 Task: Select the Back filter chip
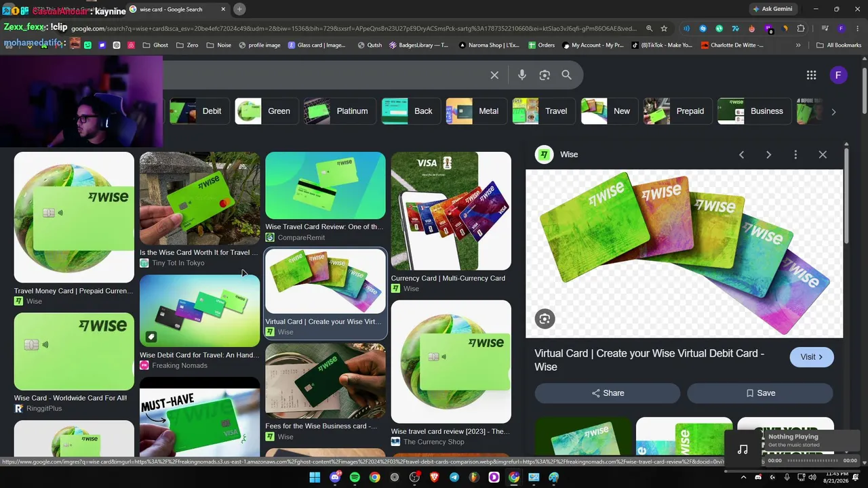(410, 111)
